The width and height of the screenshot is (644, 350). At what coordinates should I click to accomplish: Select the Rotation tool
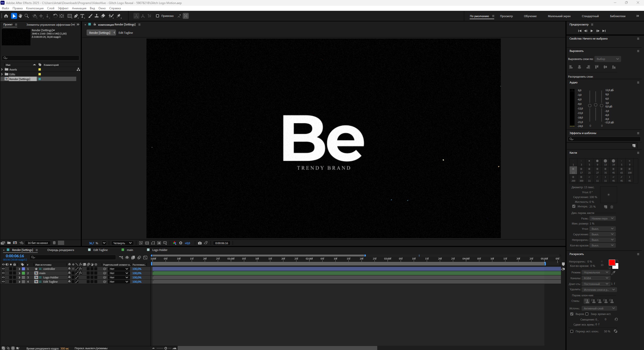pyautogui.click(x=55, y=16)
